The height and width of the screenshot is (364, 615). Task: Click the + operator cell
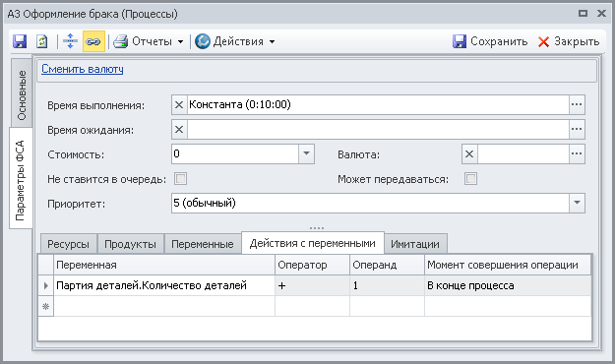click(x=312, y=285)
